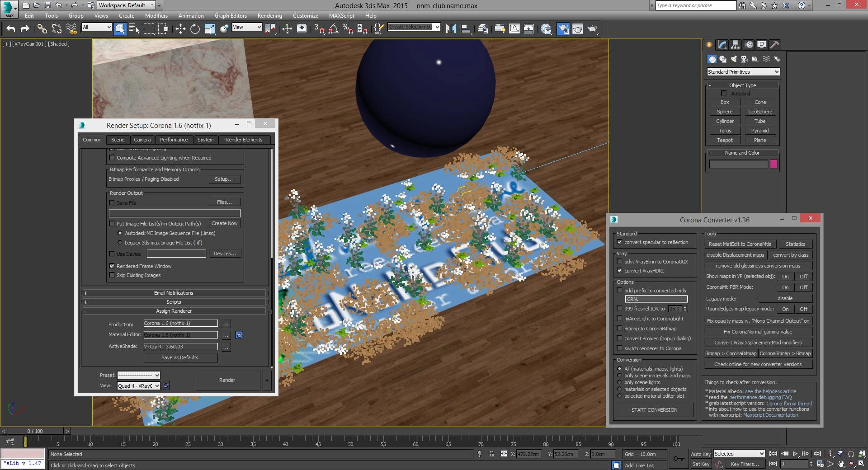Screen dimensions: 868x470
Task: Click the Bind to Space Warp icon
Action: pyautogui.click(x=71, y=29)
